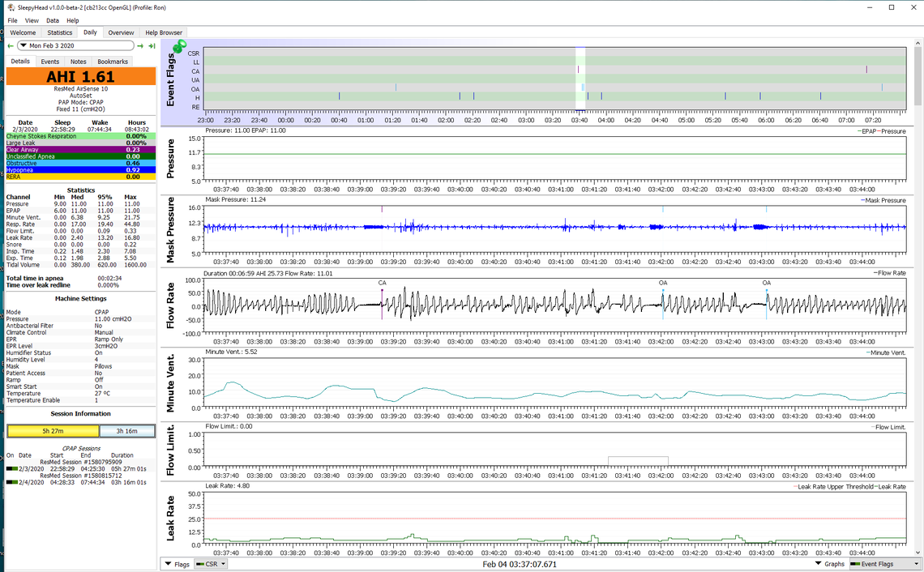Switch to the Overview tab
This screenshot has width=924, height=572.
121,32
